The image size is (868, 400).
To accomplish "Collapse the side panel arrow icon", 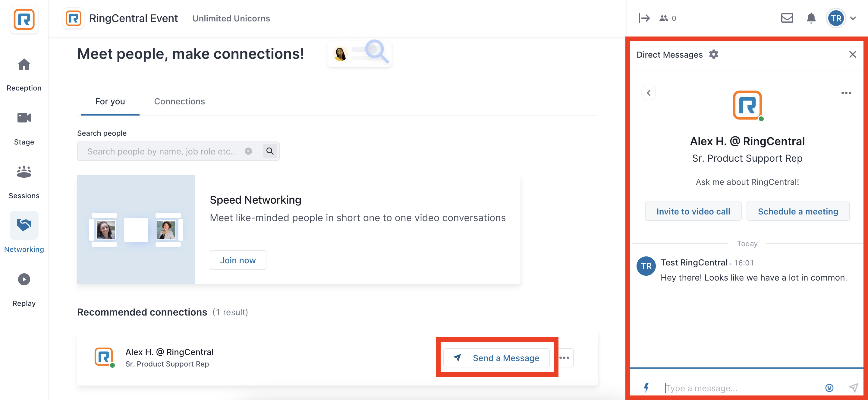I will [x=644, y=18].
